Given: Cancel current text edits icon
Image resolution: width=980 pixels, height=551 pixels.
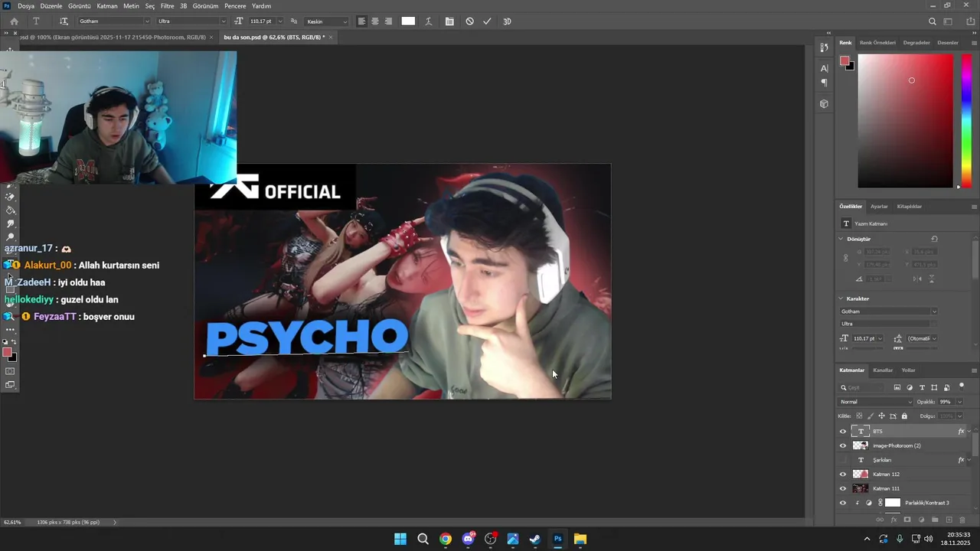Looking at the screenshot, I should (469, 21).
